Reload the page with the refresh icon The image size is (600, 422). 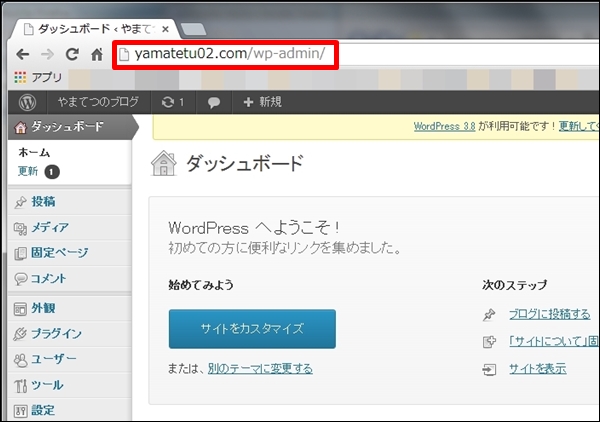[x=72, y=54]
